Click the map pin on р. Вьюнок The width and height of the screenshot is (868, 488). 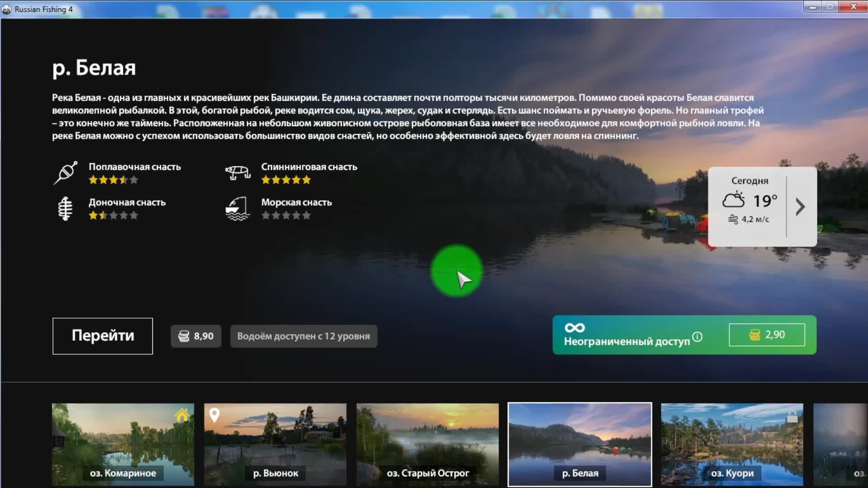[x=215, y=415]
